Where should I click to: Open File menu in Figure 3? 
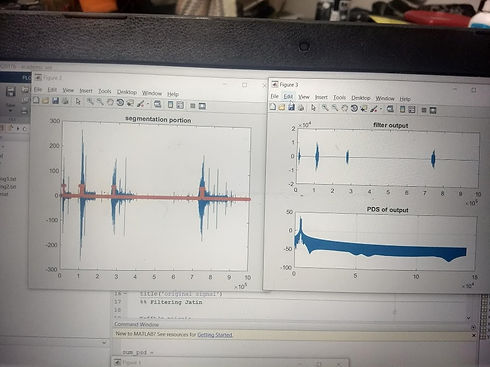(274, 96)
